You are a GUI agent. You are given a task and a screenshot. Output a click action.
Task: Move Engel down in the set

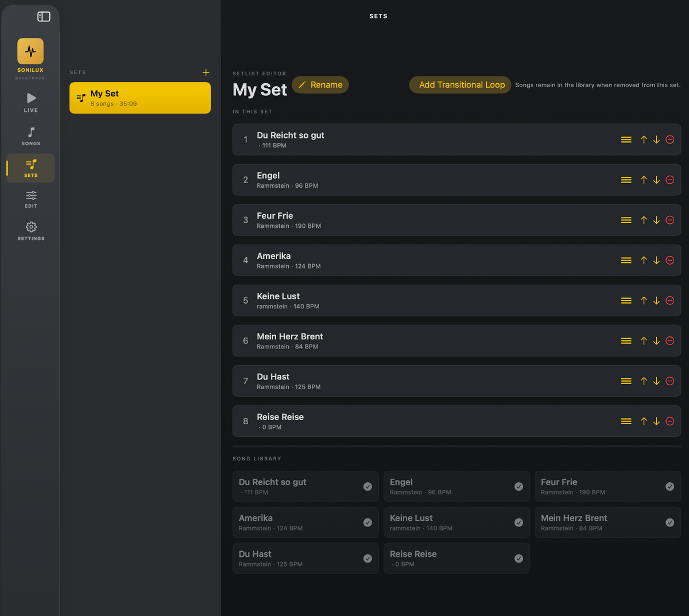656,180
